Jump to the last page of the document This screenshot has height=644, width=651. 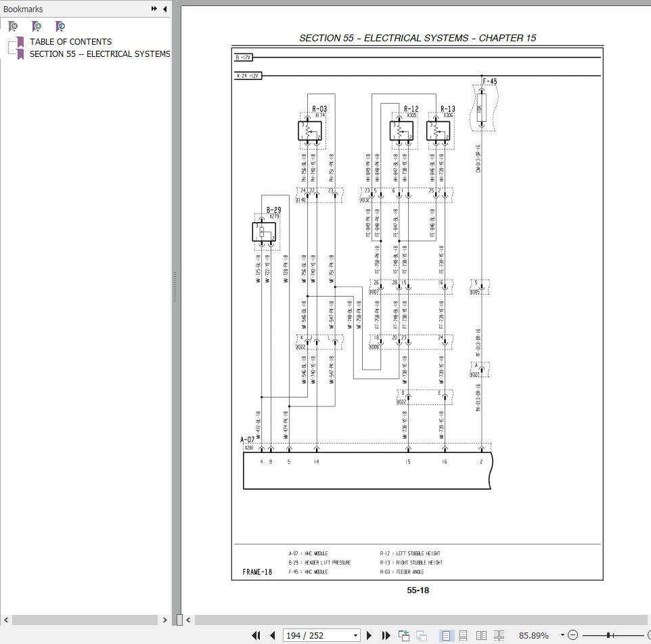point(386,635)
